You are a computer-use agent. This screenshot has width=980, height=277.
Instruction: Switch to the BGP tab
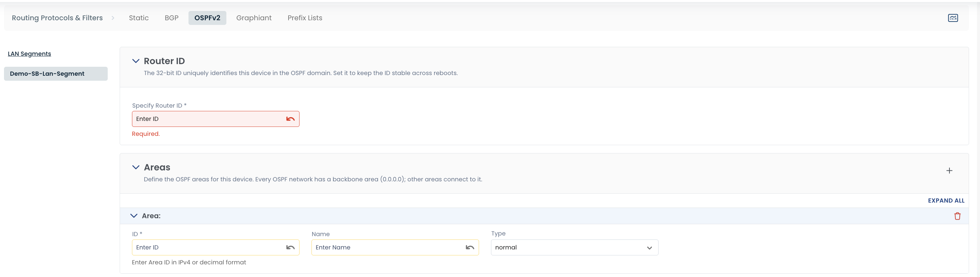[172, 18]
